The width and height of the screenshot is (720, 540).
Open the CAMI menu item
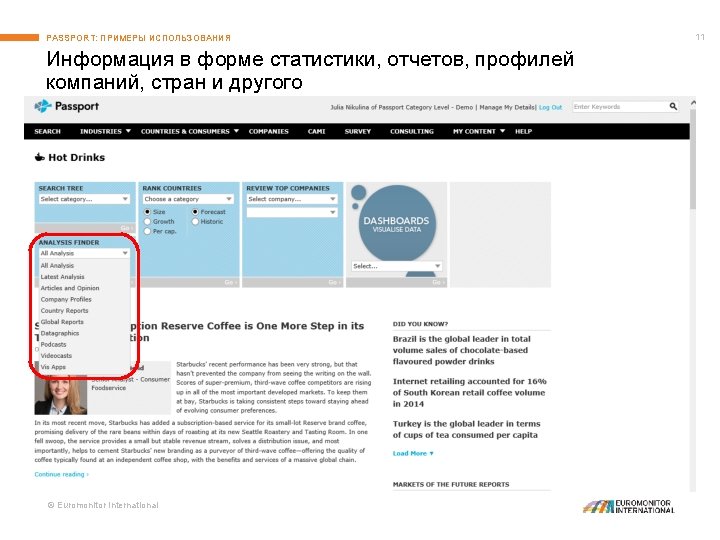tap(316, 131)
